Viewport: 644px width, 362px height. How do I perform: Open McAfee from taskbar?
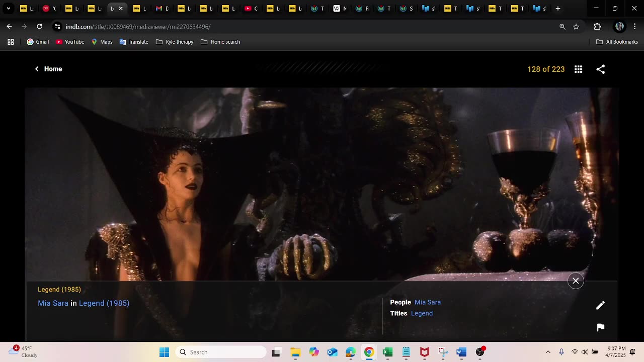tap(424, 352)
